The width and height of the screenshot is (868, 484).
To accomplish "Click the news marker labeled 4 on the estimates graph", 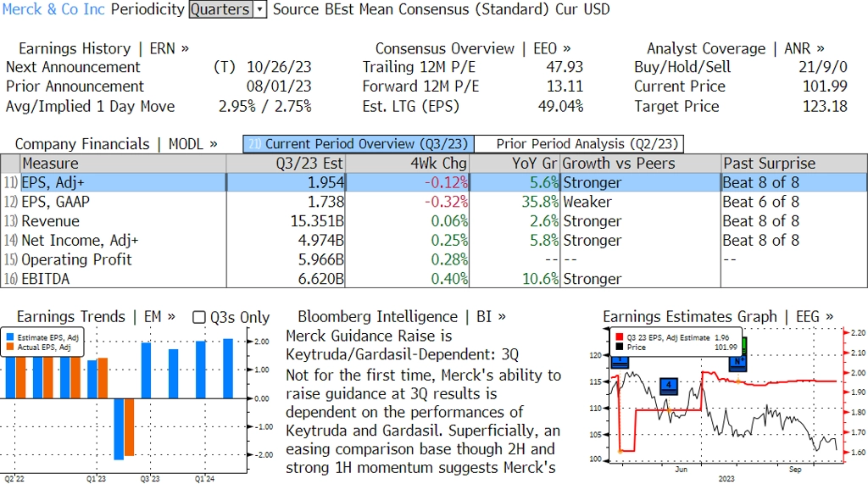I will [x=668, y=385].
